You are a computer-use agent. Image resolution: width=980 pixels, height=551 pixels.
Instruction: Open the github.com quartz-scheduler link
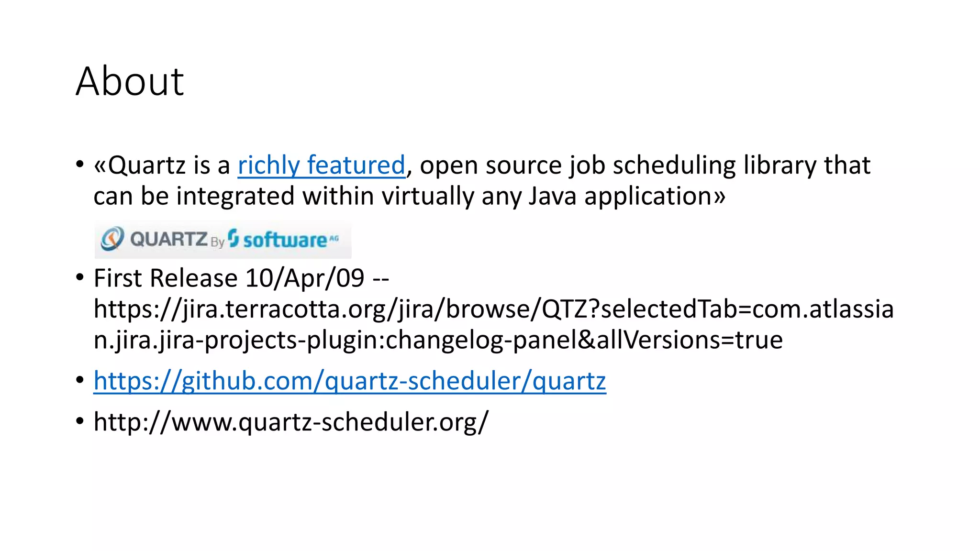click(x=349, y=381)
